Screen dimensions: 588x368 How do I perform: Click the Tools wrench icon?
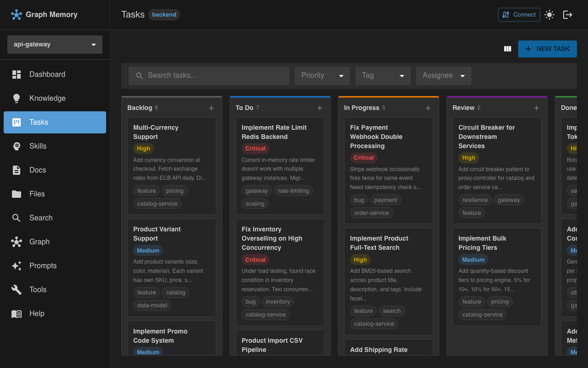[x=17, y=289]
